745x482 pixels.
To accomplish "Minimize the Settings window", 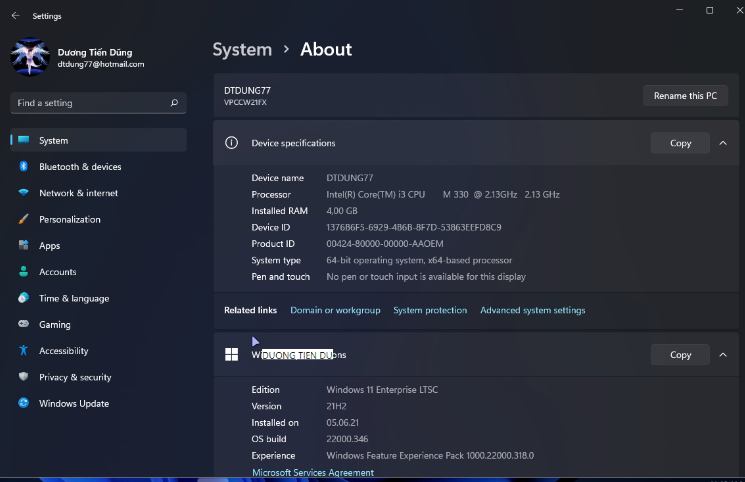I will click(679, 10).
